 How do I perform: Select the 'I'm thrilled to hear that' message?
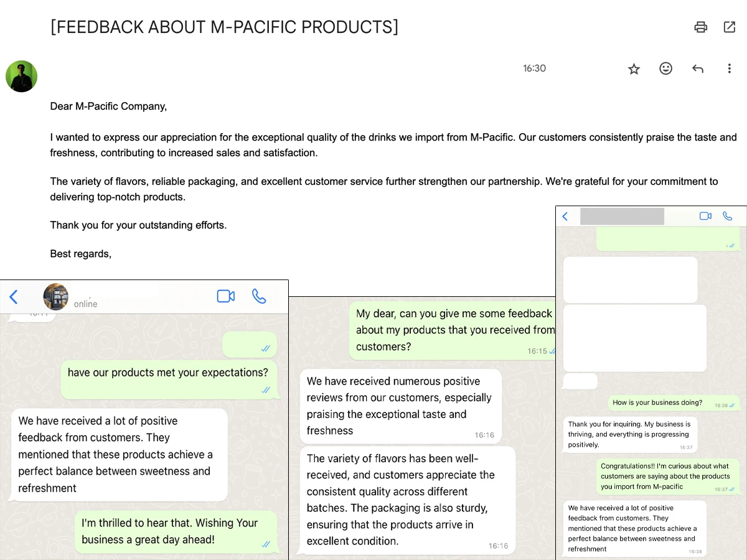pos(176,532)
